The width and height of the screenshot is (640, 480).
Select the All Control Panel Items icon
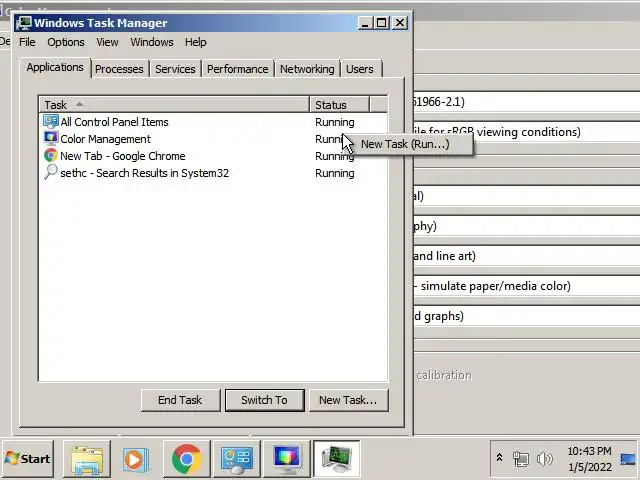(x=51, y=122)
